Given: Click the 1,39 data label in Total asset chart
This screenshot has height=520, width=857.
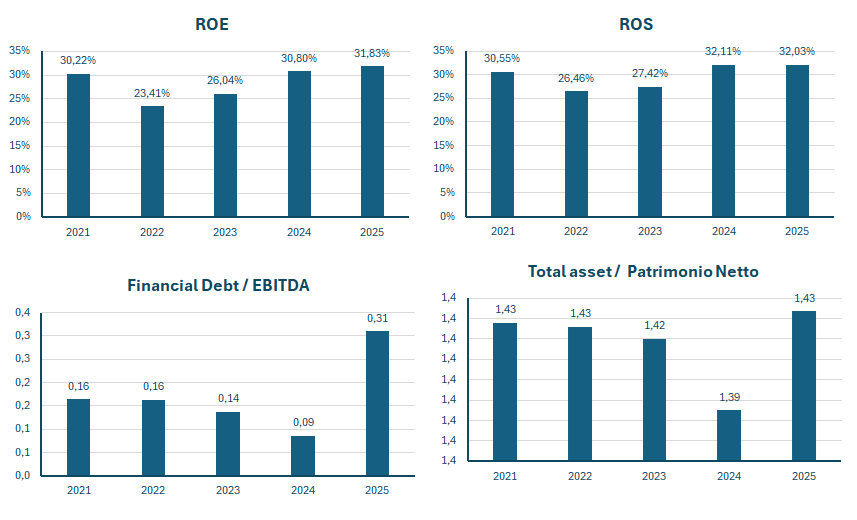Looking at the screenshot, I should 729,397.
